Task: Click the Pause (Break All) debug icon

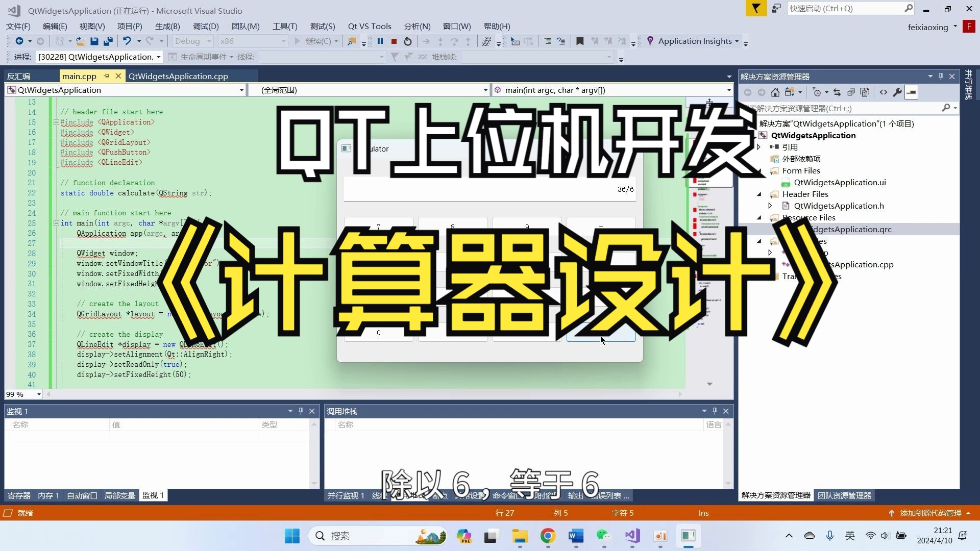Action: coord(380,41)
